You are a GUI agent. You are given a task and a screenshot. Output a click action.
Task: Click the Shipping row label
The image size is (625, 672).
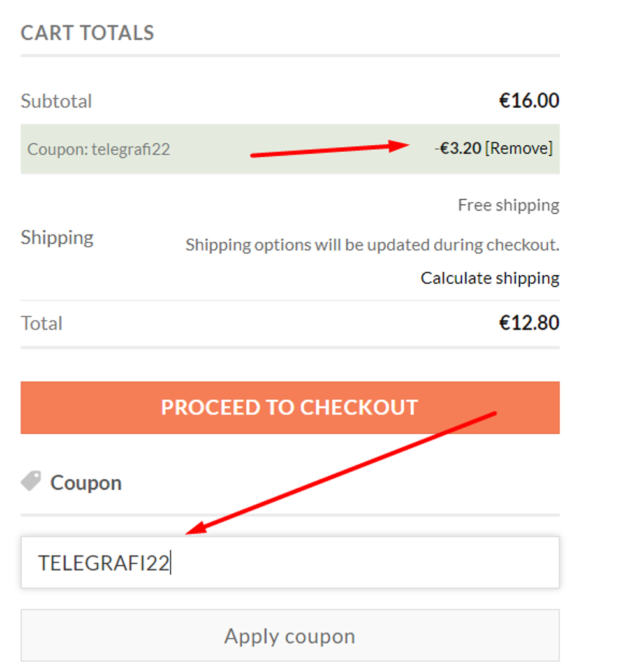(57, 237)
